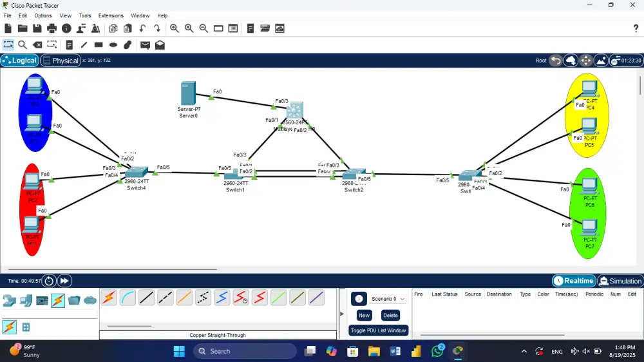Viewport: 644px width, 362px height.
Task: Choose the orange Fiber cable
Action: pos(184,298)
